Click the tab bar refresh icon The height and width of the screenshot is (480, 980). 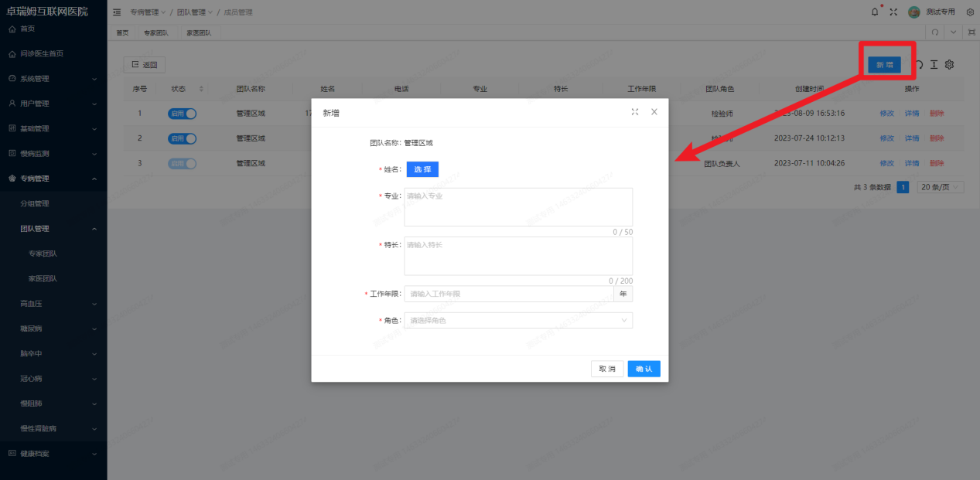click(935, 32)
